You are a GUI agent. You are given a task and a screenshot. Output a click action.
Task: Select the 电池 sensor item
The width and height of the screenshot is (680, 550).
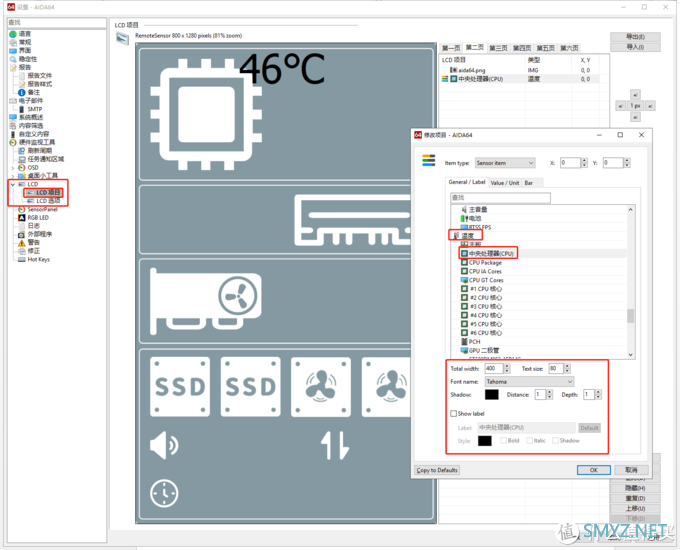click(x=475, y=218)
